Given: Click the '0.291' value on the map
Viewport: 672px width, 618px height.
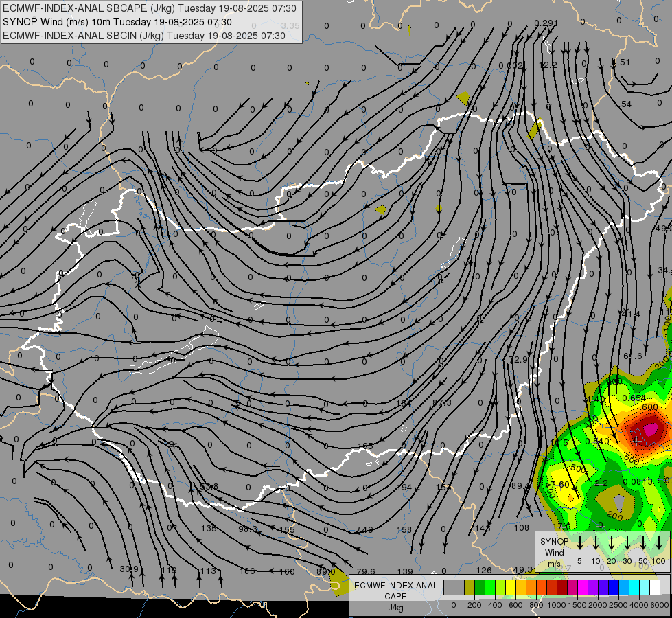Looking at the screenshot, I should tap(546, 23).
